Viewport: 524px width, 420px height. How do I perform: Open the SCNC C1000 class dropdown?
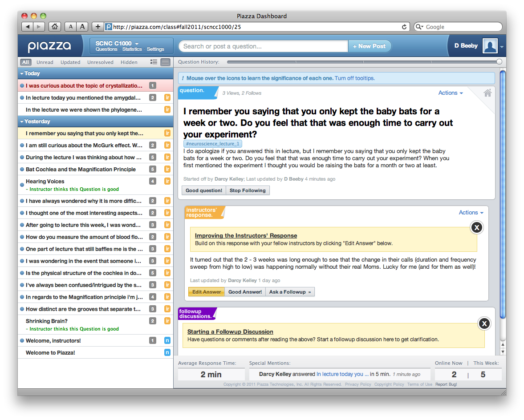(117, 44)
